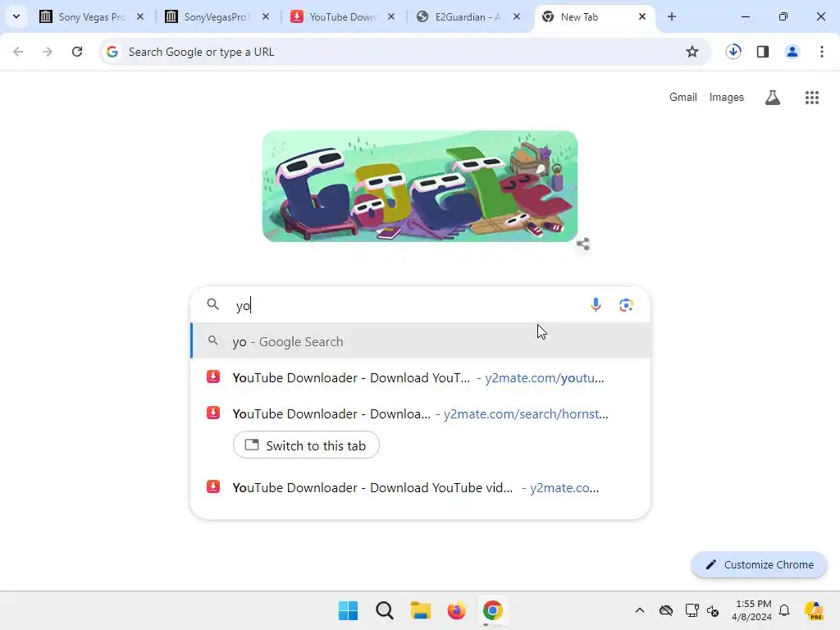Close the Sony Vegas Pro tab

pos(140,16)
